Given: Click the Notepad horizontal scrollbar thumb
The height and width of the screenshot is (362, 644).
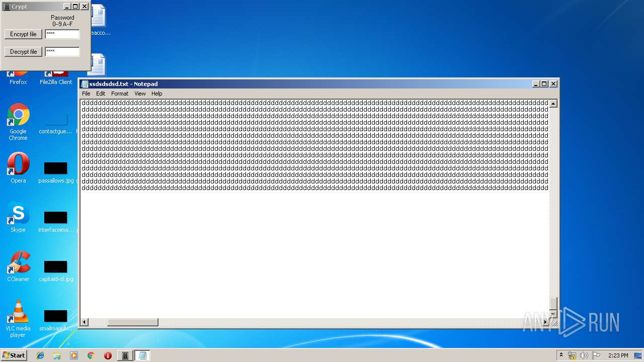Looking at the screenshot, I should 133,322.
